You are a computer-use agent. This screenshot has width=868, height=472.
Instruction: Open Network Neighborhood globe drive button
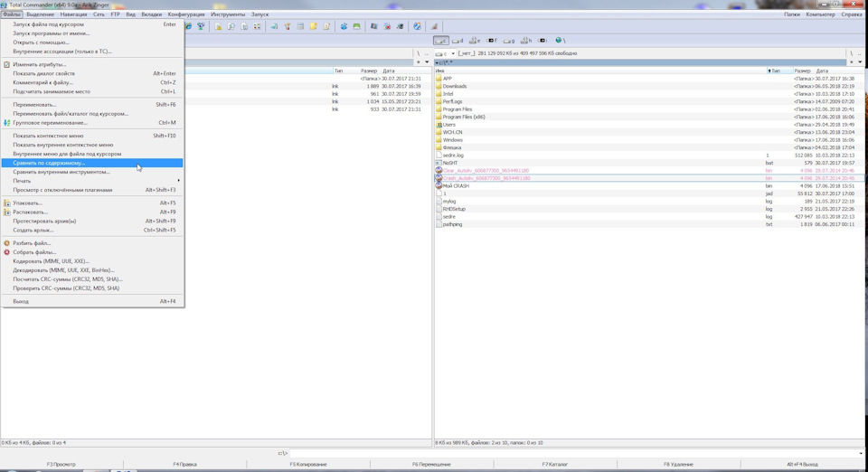(x=561, y=41)
